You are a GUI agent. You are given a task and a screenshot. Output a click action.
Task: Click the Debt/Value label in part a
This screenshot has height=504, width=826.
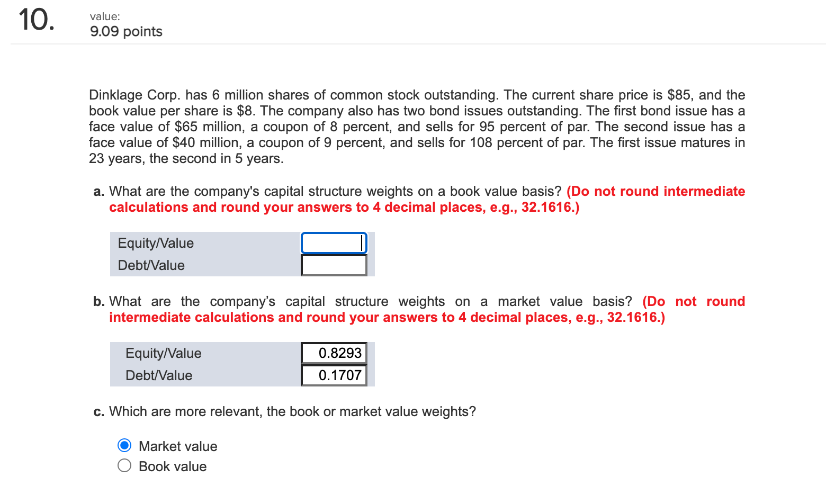point(152,265)
